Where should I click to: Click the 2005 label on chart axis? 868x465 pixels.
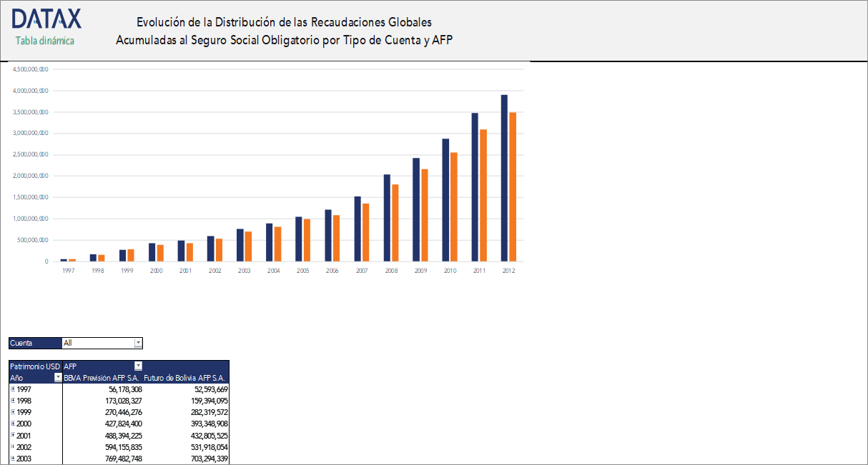[302, 270]
